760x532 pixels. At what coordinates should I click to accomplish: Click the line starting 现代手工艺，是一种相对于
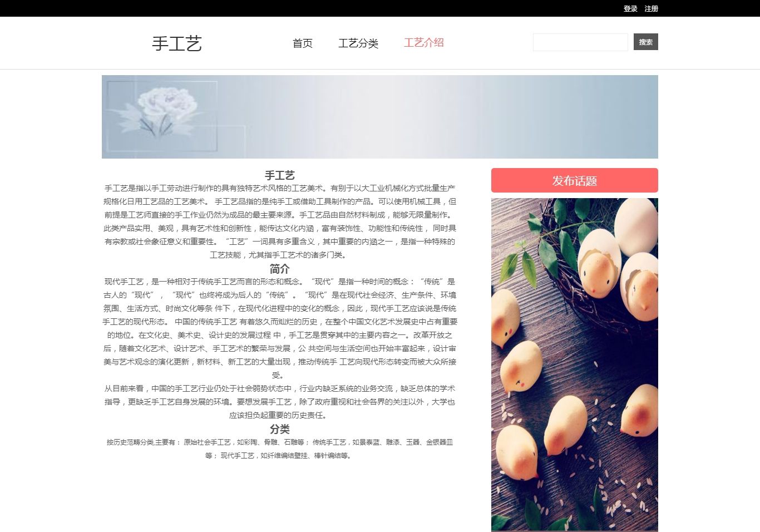280,282
